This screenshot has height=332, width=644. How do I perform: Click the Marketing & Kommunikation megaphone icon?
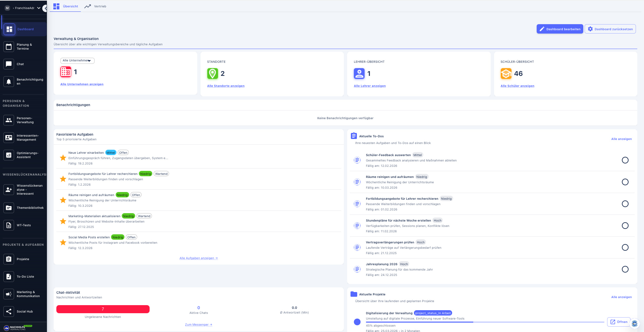[9, 294]
